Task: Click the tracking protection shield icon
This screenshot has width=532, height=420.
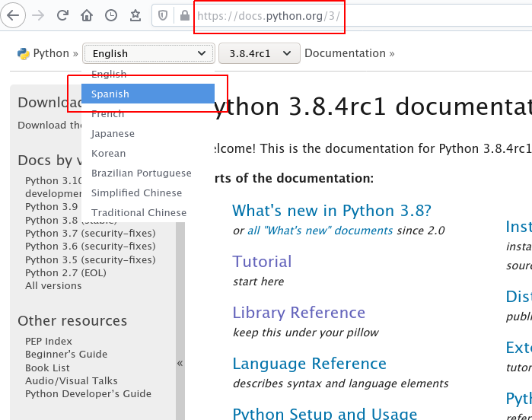Action: click(x=163, y=15)
